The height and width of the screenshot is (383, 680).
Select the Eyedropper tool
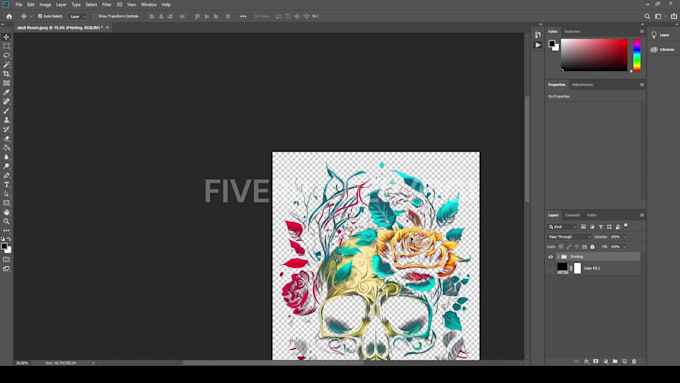7,92
